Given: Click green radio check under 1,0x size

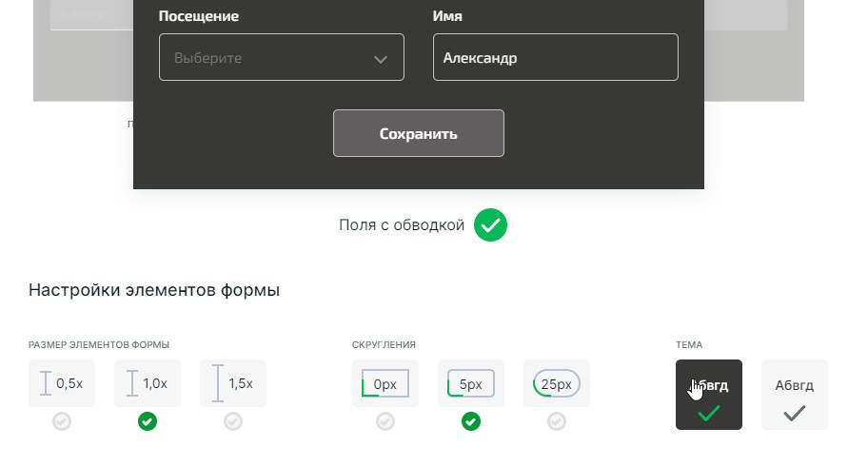Looking at the screenshot, I should 148,421.
